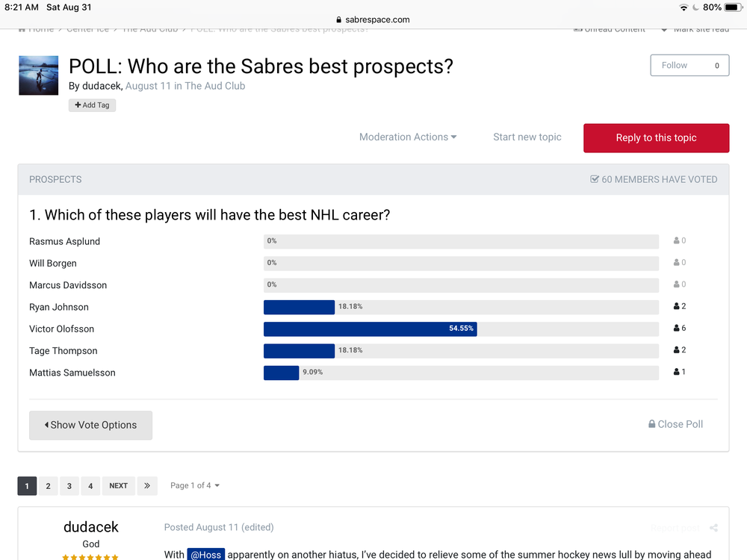Open The Aud Club forum link

[x=215, y=86]
